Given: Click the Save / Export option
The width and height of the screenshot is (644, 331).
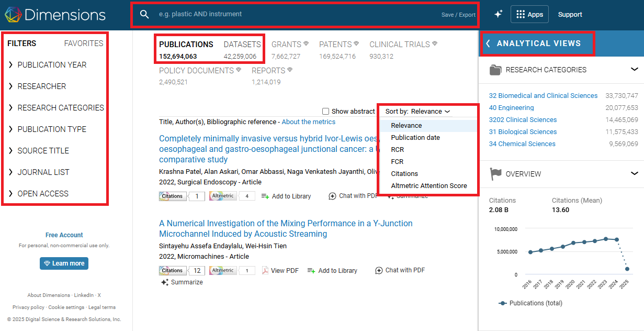Looking at the screenshot, I should 458,15.
